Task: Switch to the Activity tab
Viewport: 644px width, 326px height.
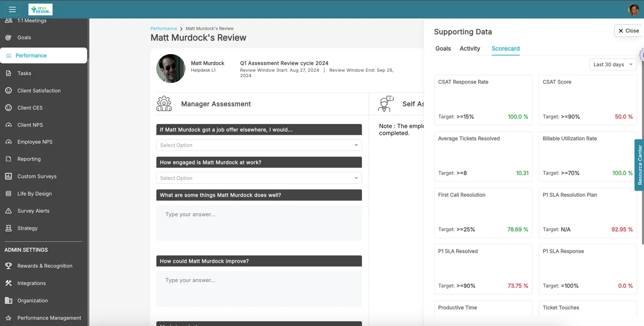Action: (x=470, y=49)
